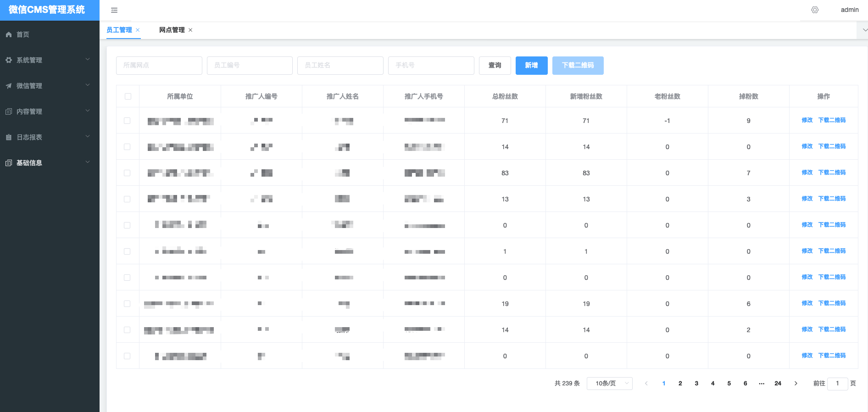Click the 共 239 条 total count

[567, 384]
